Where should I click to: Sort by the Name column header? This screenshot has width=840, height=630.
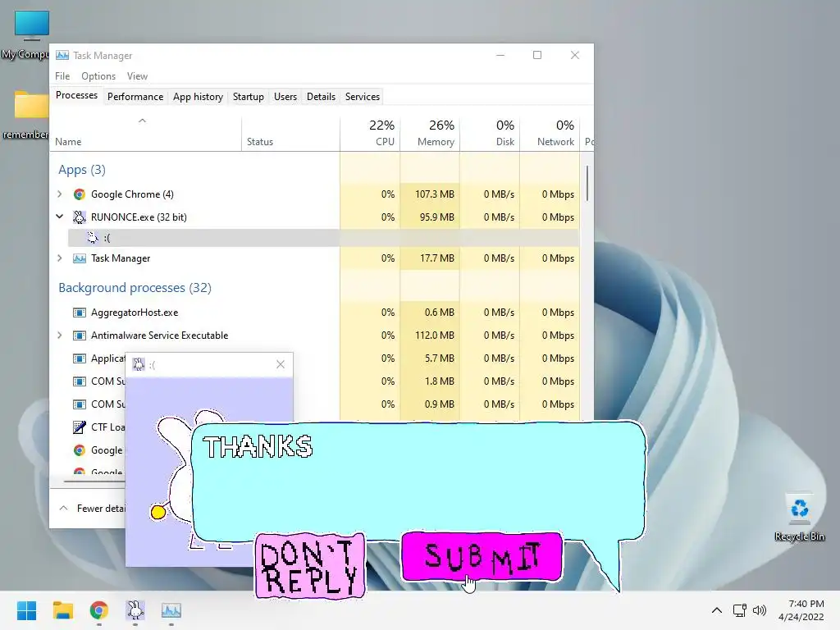click(x=146, y=132)
